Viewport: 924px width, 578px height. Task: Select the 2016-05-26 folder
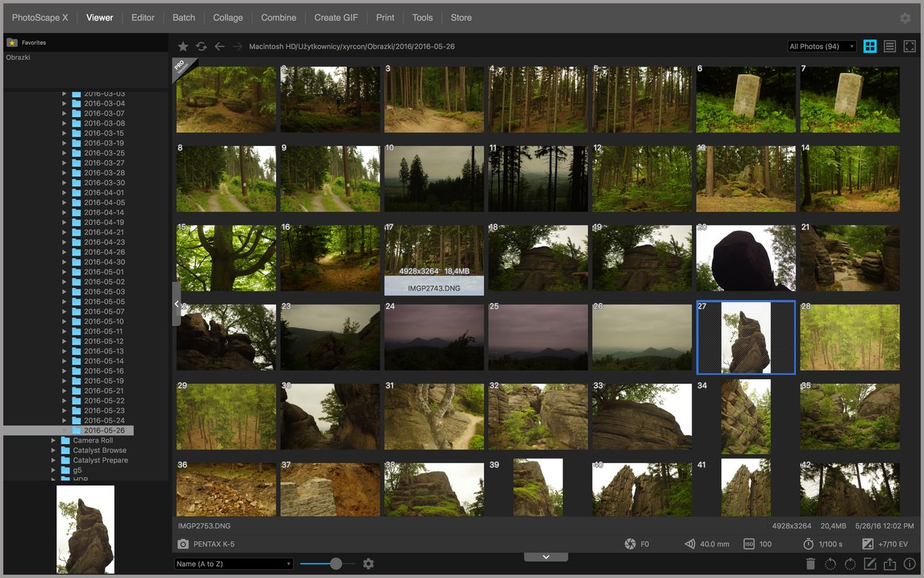coord(104,431)
